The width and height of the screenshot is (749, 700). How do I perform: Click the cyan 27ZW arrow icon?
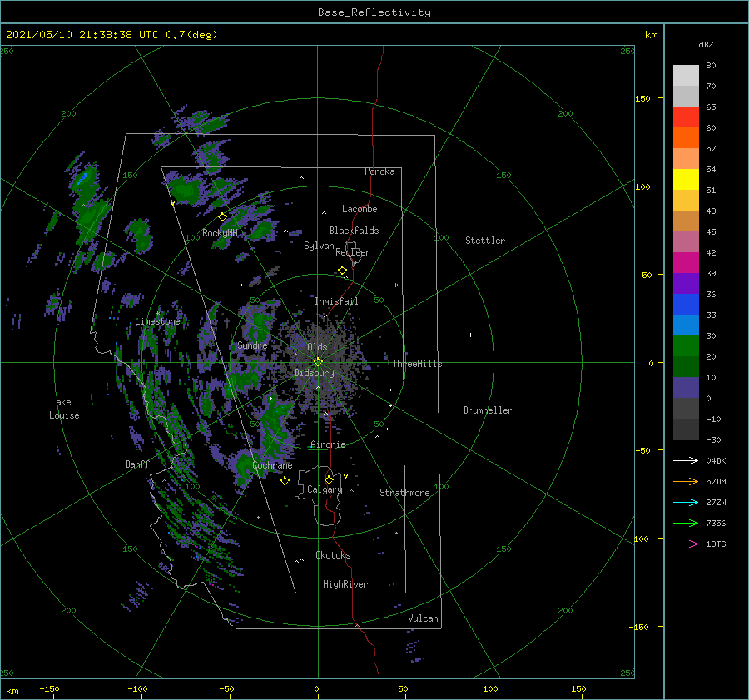(686, 502)
